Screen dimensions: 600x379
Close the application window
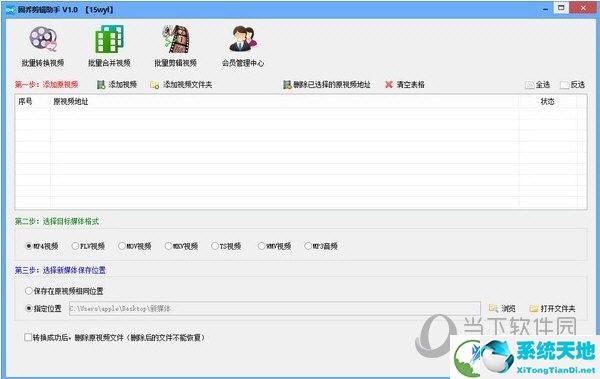(x=583, y=8)
